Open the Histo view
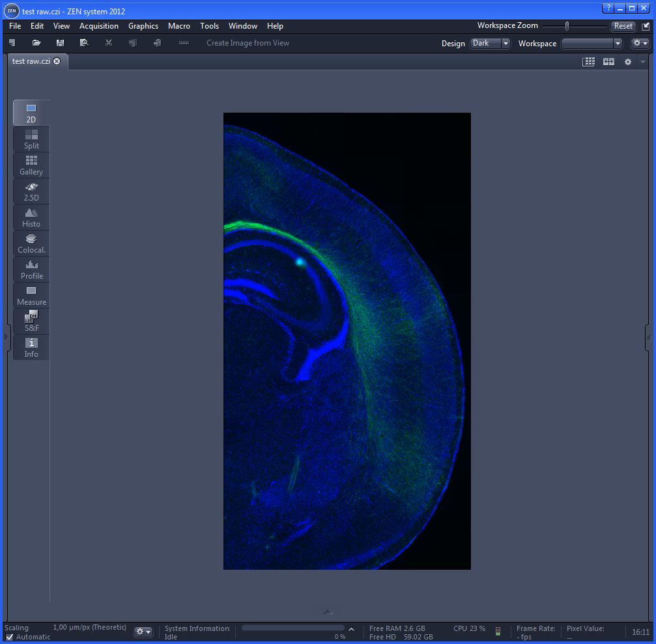The width and height of the screenshot is (656, 644). tap(31, 217)
